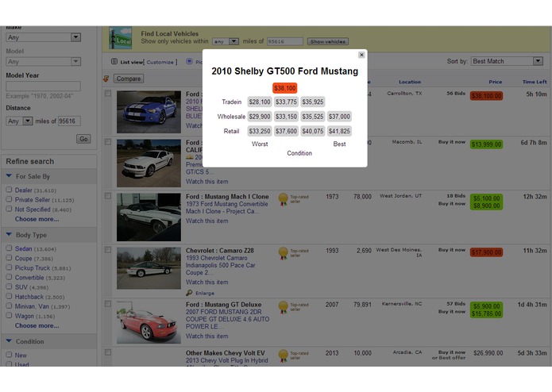The width and height of the screenshot is (552, 392).
Task: Open the Customize link
Action: [x=160, y=62]
